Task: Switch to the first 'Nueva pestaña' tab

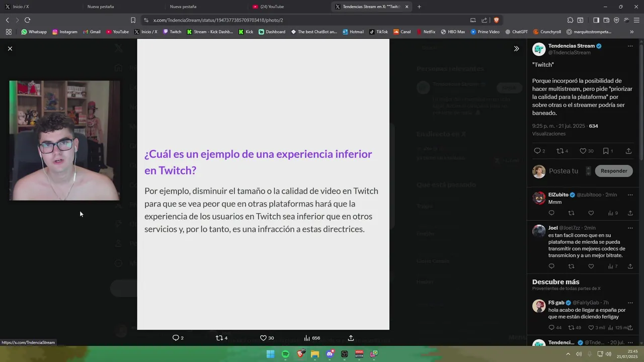Action: (x=101, y=7)
